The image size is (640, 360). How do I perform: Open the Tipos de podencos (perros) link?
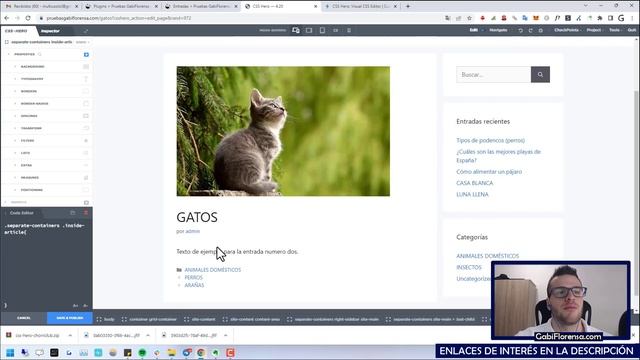(x=491, y=140)
